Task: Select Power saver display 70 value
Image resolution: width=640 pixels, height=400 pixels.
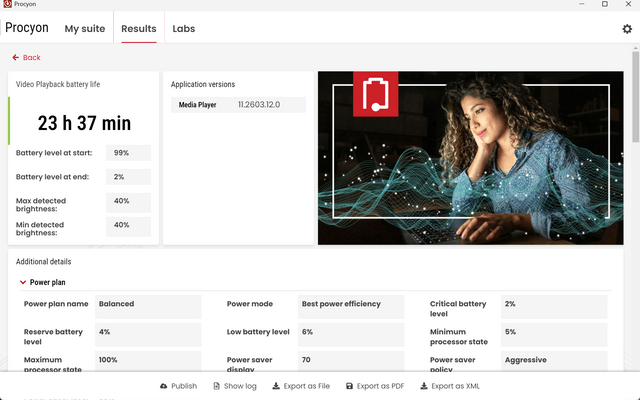Action: (351, 361)
